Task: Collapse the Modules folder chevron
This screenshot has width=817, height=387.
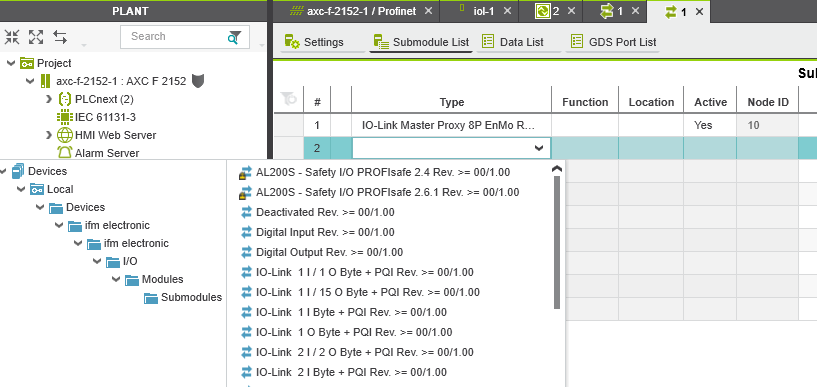Action: [x=116, y=279]
